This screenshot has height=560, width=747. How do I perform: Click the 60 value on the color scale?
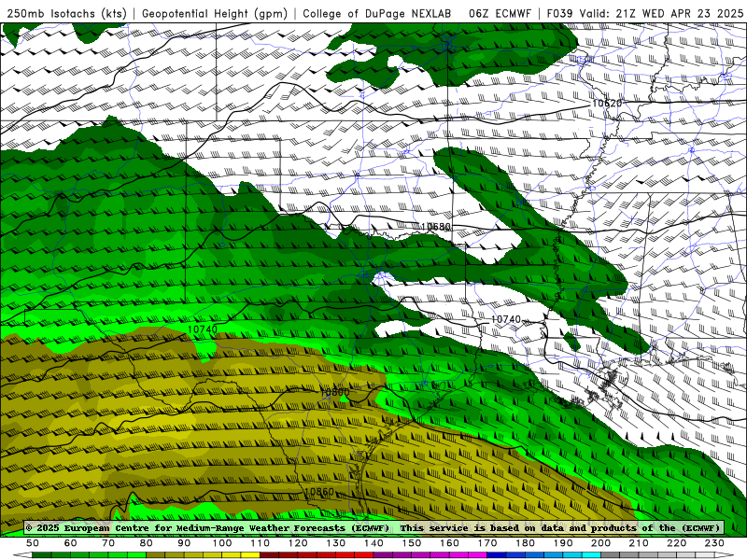[x=71, y=543]
